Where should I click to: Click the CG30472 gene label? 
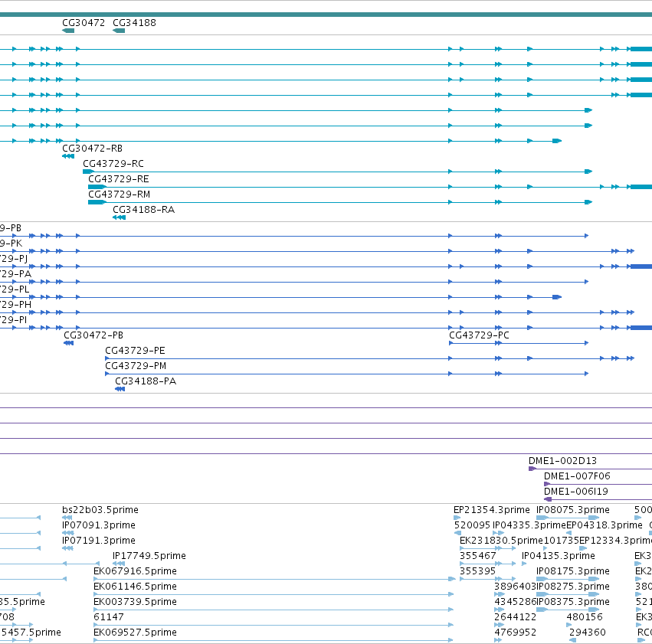pyautogui.click(x=84, y=23)
